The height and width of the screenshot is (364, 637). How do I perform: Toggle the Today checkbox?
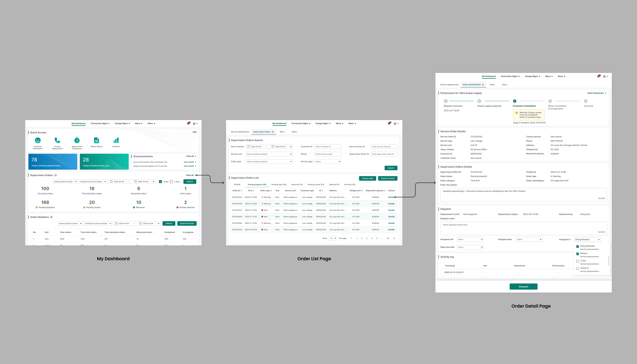tap(160, 182)
